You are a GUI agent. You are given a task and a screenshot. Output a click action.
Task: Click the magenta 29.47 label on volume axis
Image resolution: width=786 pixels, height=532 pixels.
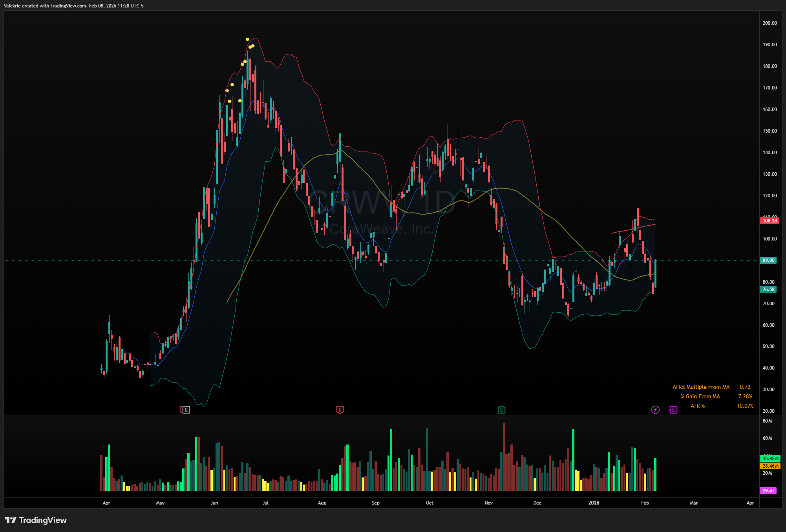point(768,491)
